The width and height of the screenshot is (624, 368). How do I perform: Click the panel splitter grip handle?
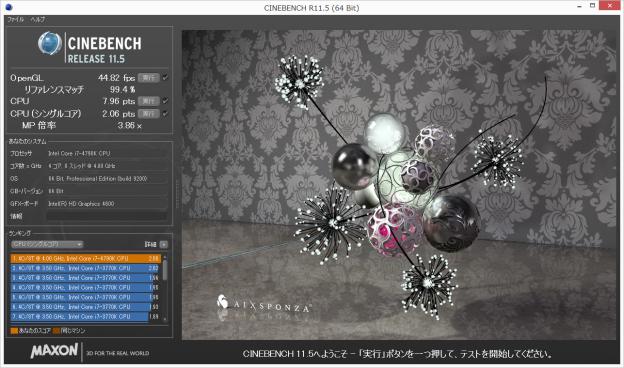click(177, 194)
